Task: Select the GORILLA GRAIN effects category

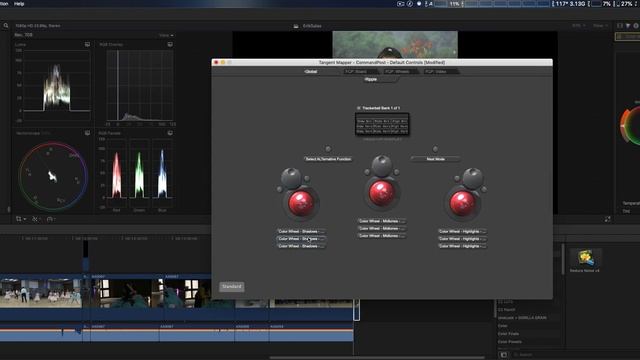Action: (x=522, y=318)
